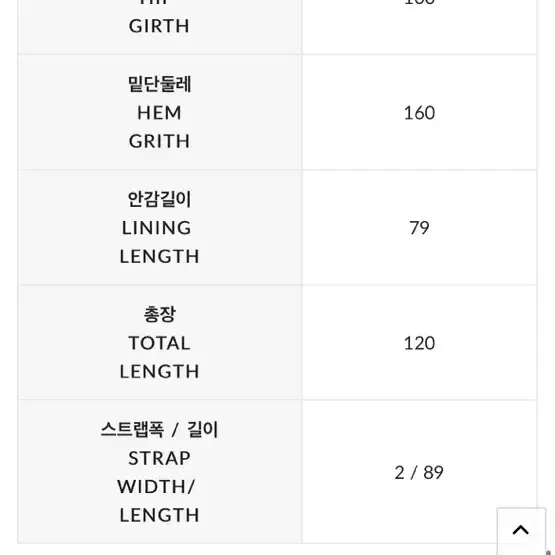
Task: Click the TOTAL LENGTH label cell
Action: click(x=160, y=342)
